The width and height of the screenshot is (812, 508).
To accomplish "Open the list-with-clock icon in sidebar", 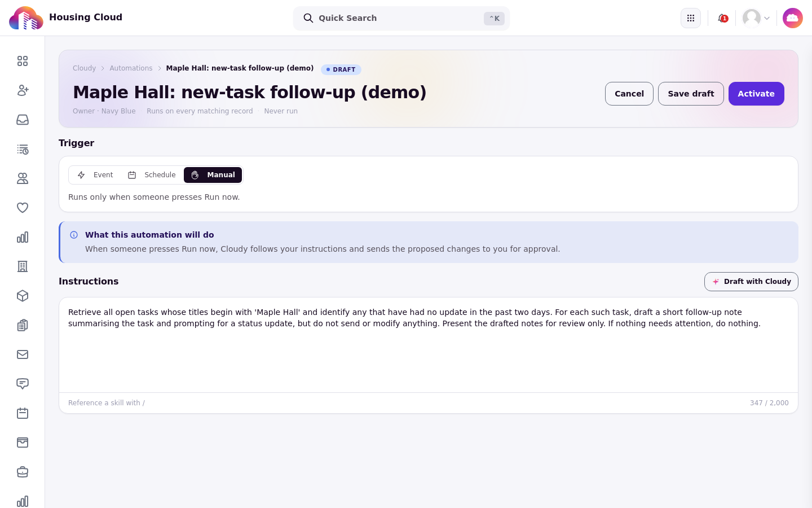I will pos(23,149).
